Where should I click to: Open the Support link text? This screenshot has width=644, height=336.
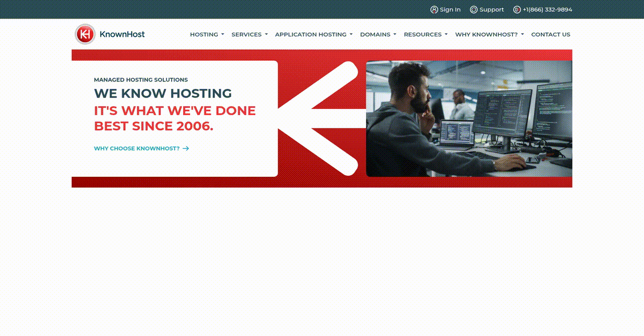492,10
